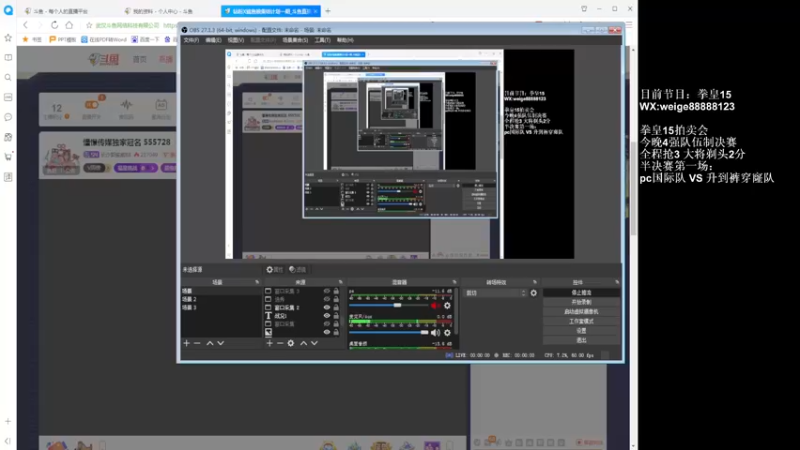The image size is (800, 450).
Task: Open browser main menu at top right
Action: tap(629, 24)
